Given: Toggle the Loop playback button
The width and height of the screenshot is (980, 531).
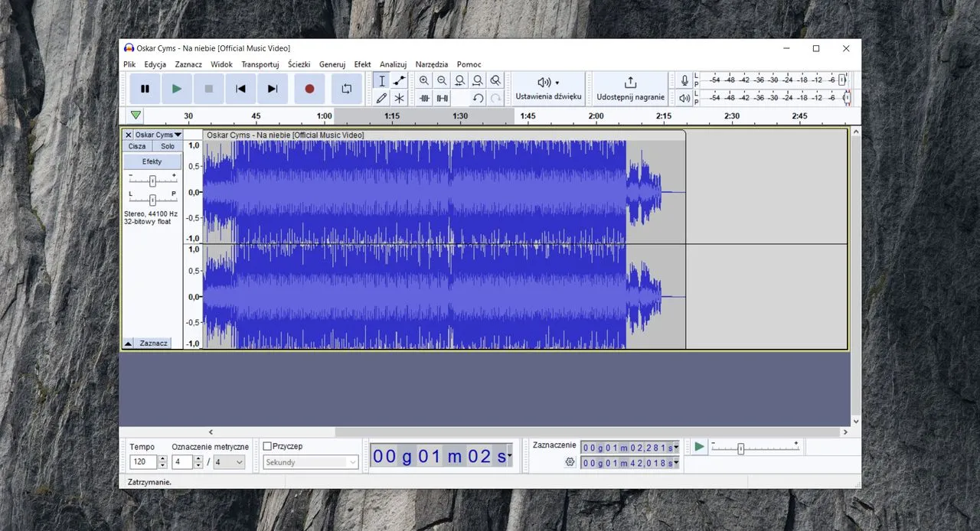Looking at the screenshot, I should coord(346,89).
